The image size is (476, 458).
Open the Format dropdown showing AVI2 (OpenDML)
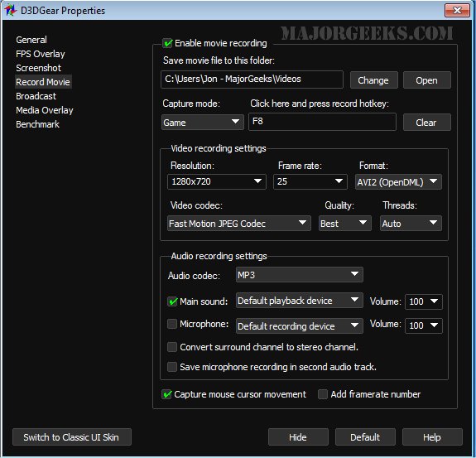[398, 182]
